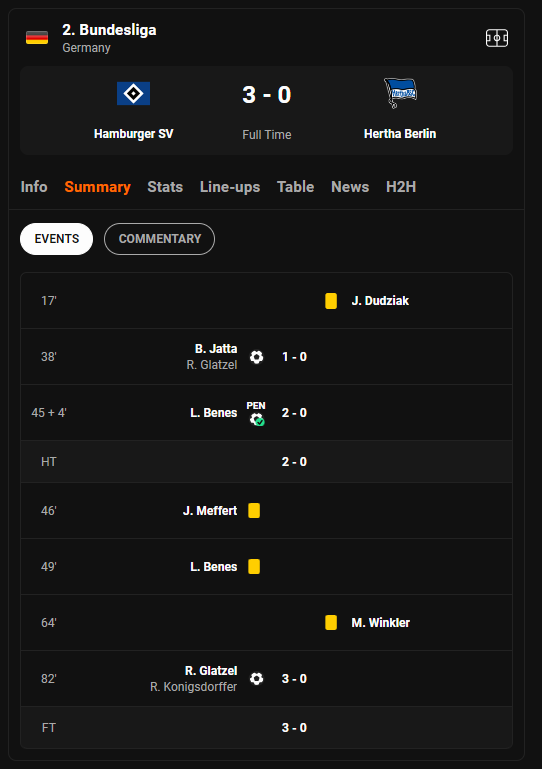Click the Hamburger SV team name
Image resolution: width=542 pixels, height=769 pixels.
[133, 134]
